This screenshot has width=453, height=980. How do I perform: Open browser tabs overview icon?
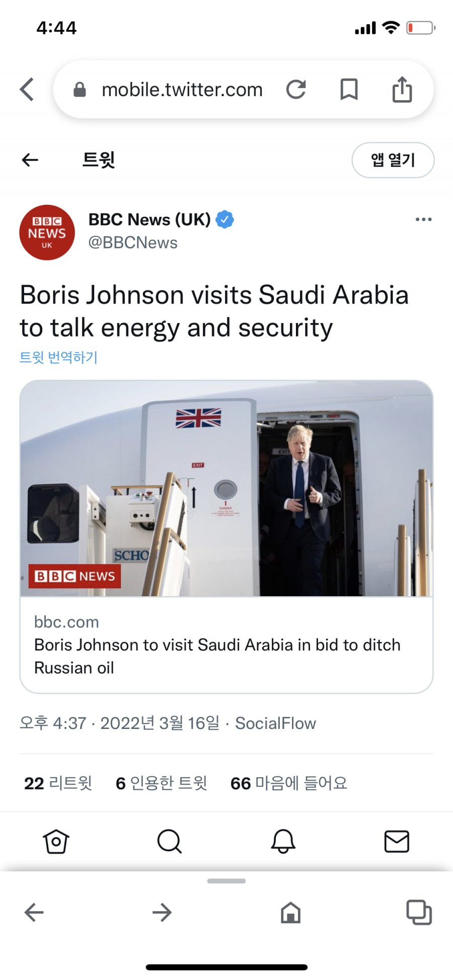click(419, 912)
